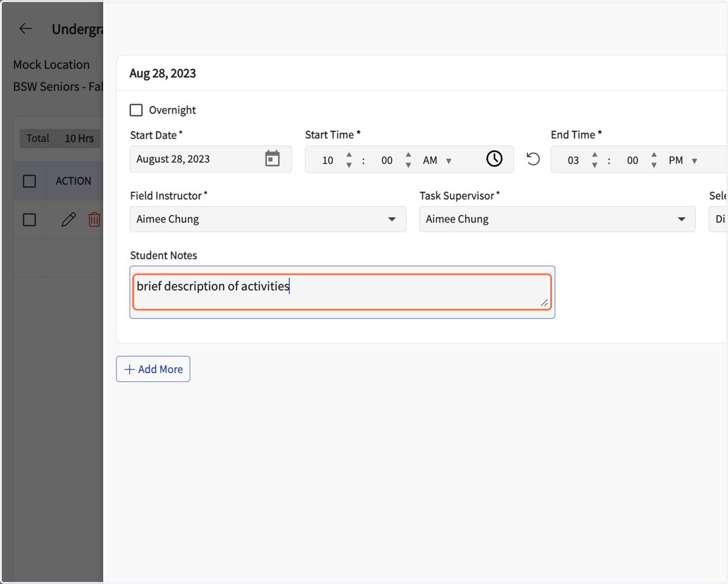Screen dimensions: 728x584
Task: Decrease Start Time minutes with down arrow
Action: [x=408, y=165]
